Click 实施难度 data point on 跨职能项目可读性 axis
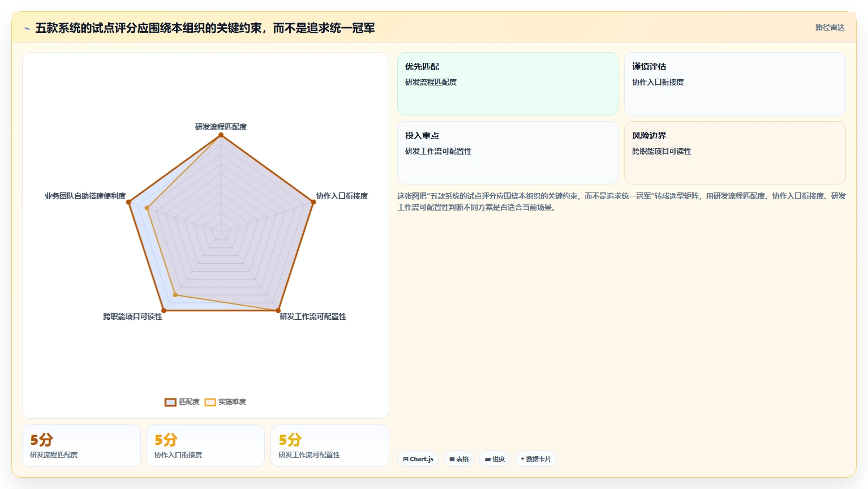This screenshot has width=868, height=489. (175, 295)
